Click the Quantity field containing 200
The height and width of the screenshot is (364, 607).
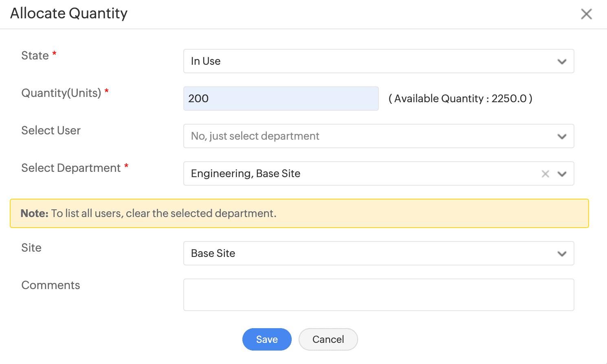281,99
